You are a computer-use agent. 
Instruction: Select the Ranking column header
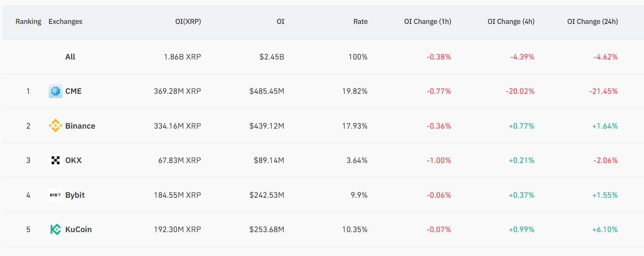pyautogui.click(x=29, y=21)
